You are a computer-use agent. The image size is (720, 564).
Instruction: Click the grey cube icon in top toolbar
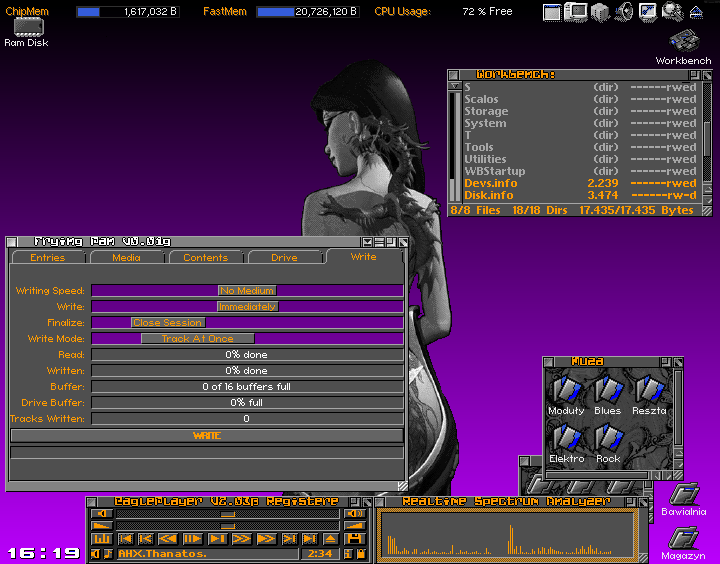[x=600, y=12]
